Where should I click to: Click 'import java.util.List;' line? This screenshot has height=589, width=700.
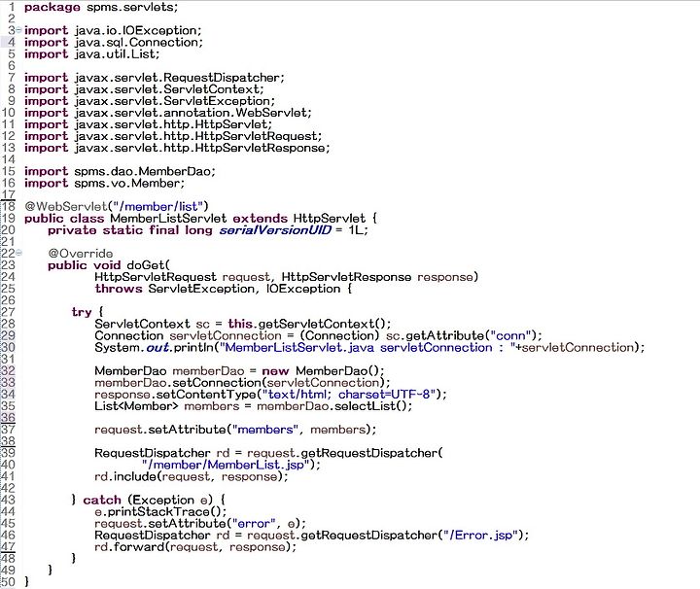91,54
